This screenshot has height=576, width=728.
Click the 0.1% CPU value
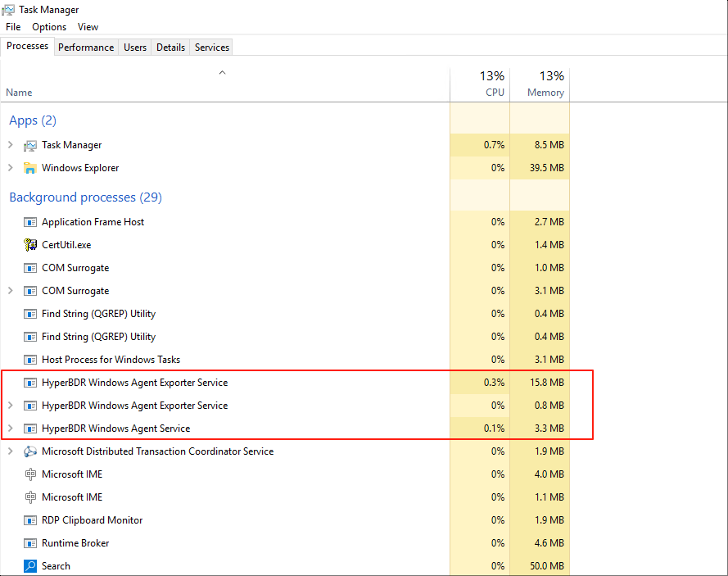pyautogui.click(x=494, y=429)
